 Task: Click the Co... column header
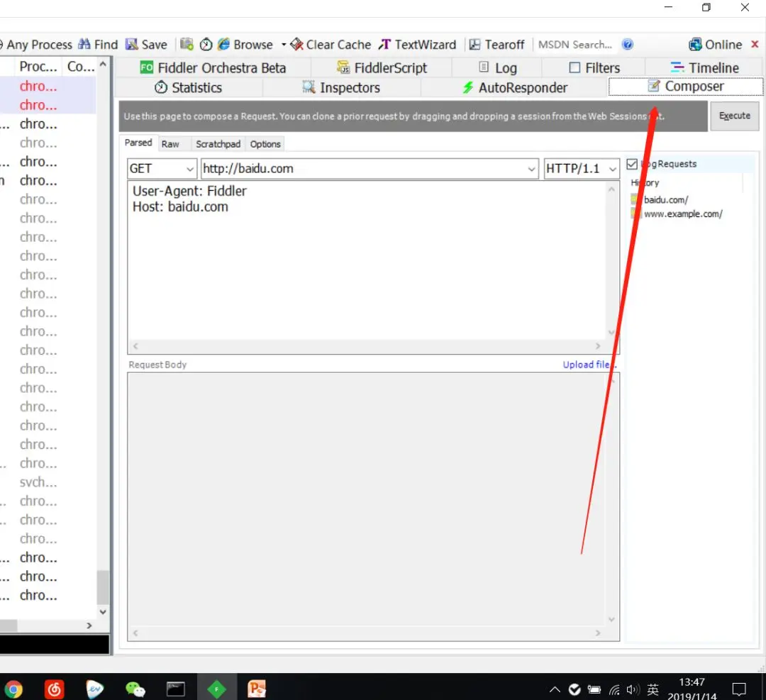point(81,67)
